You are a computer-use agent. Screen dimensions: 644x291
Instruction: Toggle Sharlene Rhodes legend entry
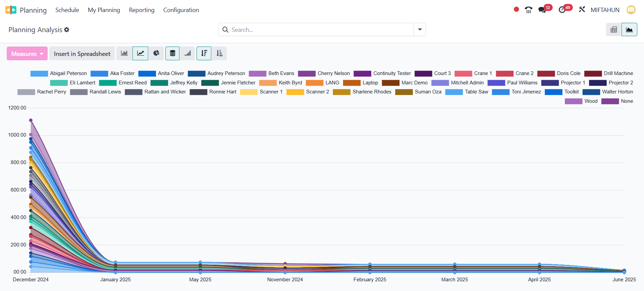(x=362, y=92)
